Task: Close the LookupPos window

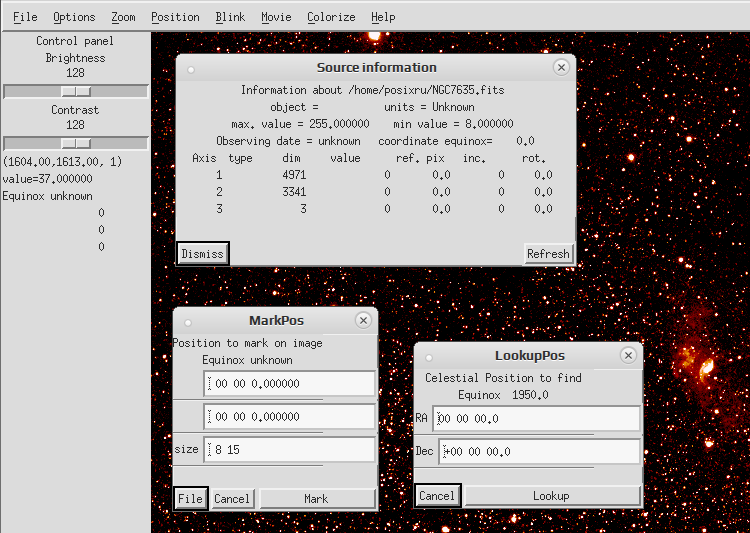Action: pos(629,355)
